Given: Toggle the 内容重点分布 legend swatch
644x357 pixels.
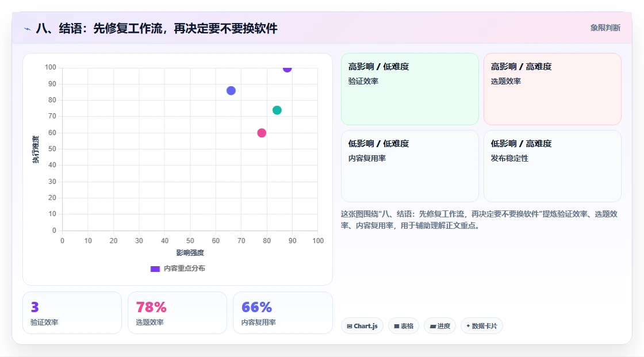Looking at the screenshot, I should pyautogui.click(x=155, y=268).
